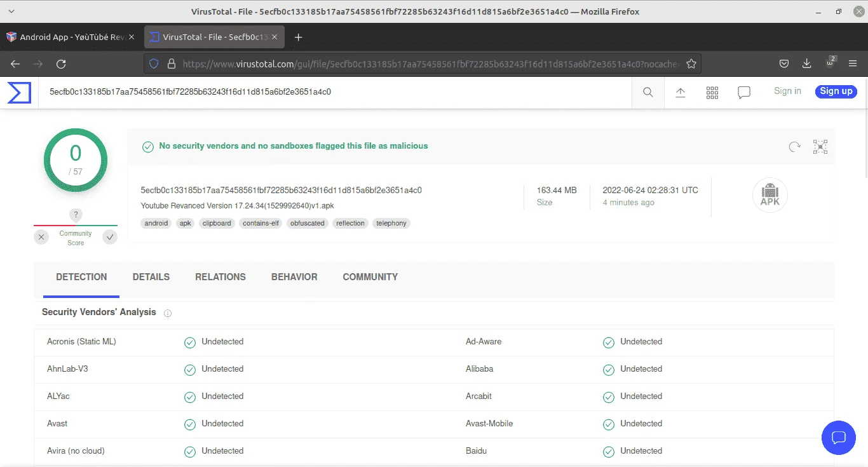Close the Android App YouTube tab
Viewport: 868px width, 467px height.
pyautogui.click(x=132, y=37)
